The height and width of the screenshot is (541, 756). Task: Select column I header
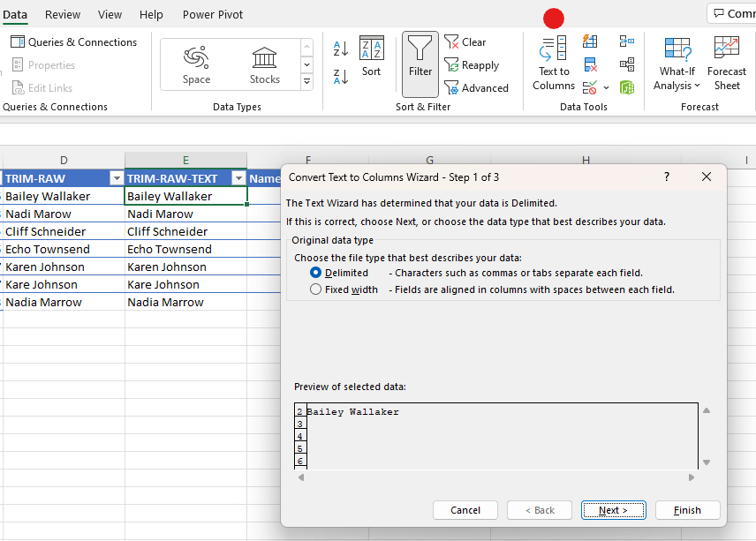click(x=746, y=161)
